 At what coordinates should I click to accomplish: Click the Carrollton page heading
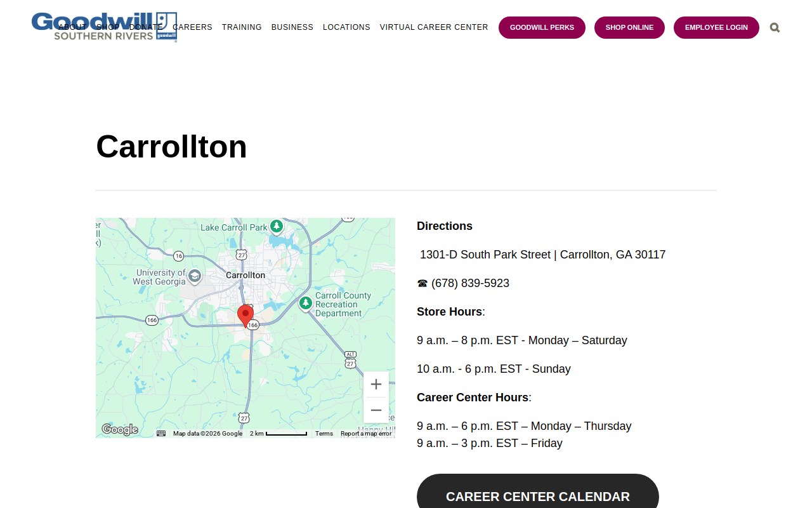pos(171,147)
